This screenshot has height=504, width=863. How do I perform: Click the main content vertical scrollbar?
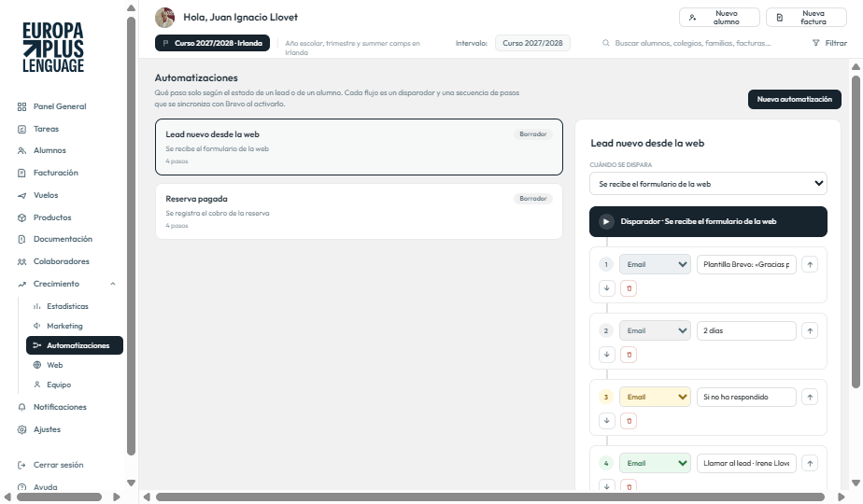[x=856, y=232]
